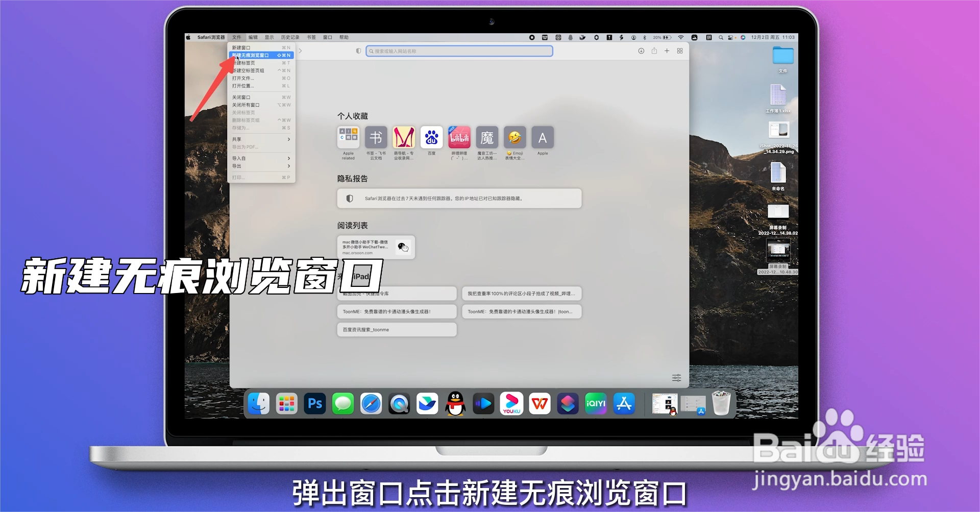Open the bilibili (哔哩哔哩) favorite
The height and width of the screenshot is (512, 980).
459,137
